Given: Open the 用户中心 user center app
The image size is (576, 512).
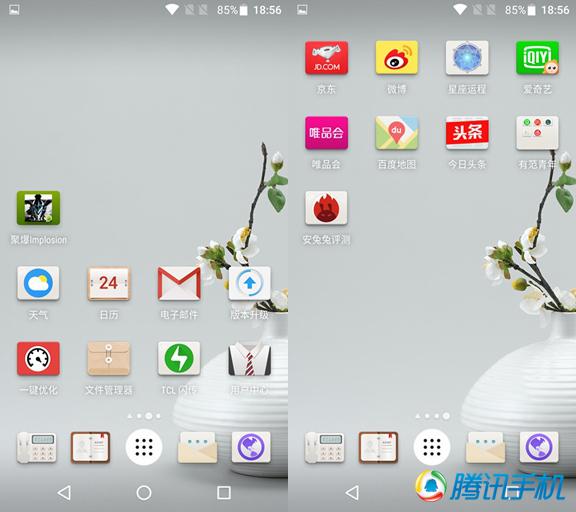Looking at the screenshot, I should pos(249,358).
